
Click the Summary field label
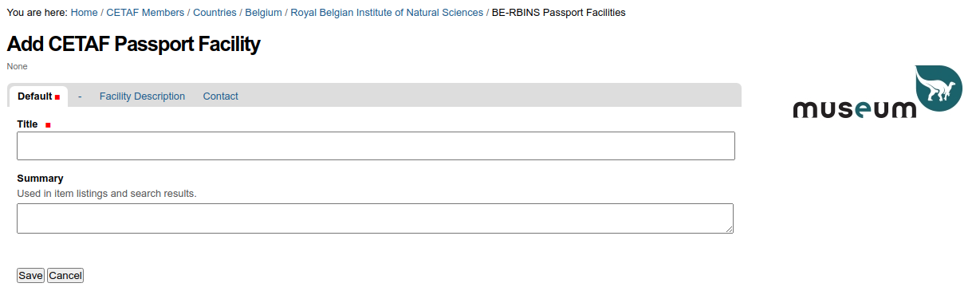pyautogui.click(x=40, y=179)
